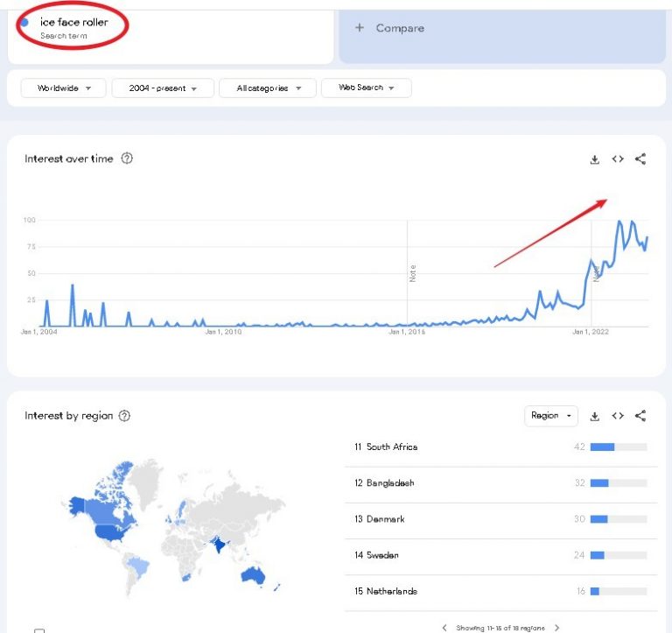The height and width of the screenshot is (633, 672).
Task: Go to previous page of regions
Action: (444, 628)
